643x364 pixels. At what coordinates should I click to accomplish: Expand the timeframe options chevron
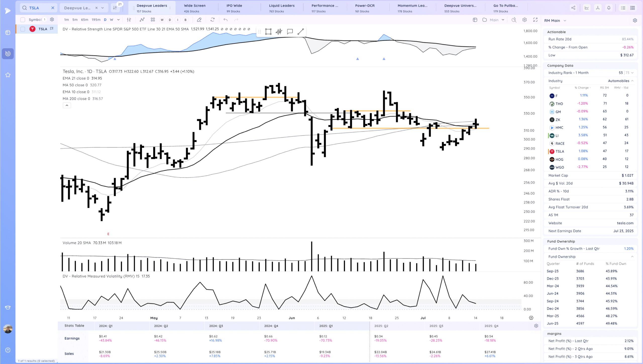[x=118, y=20]
